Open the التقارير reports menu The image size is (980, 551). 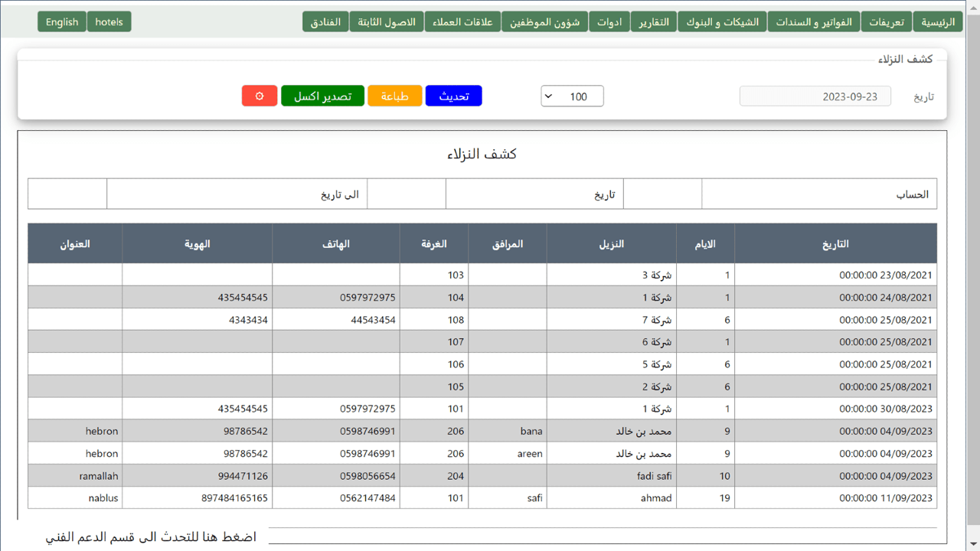[654, 21]
